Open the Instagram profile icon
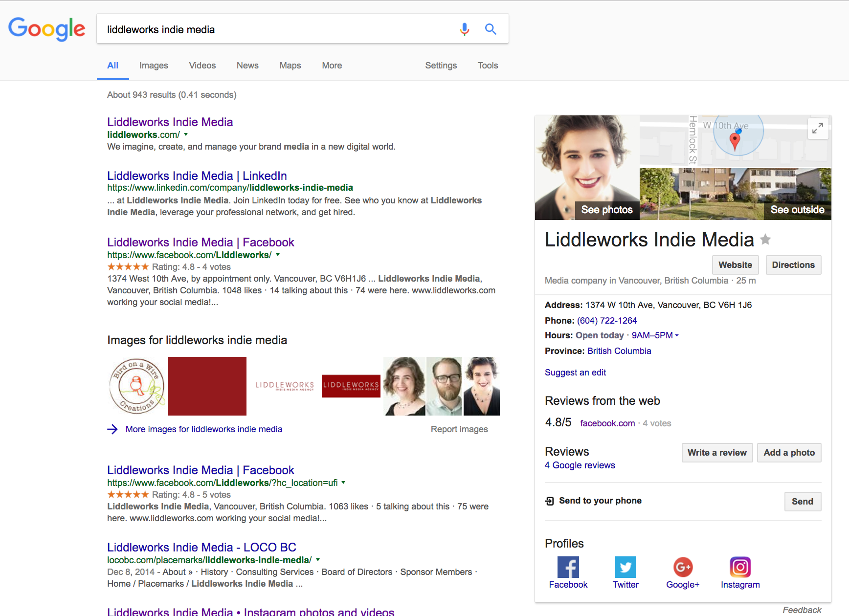The height and width of the screenshot is (616, 849). (x=740, y=567)
